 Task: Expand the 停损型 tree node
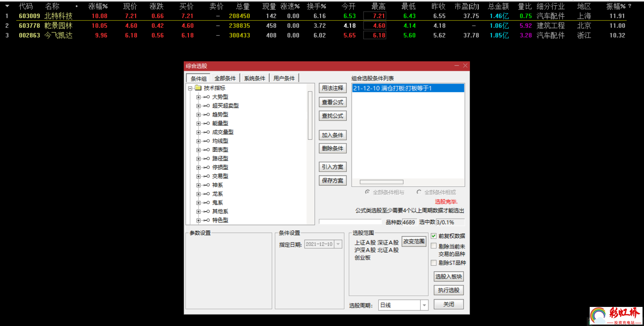pos(198,168)
